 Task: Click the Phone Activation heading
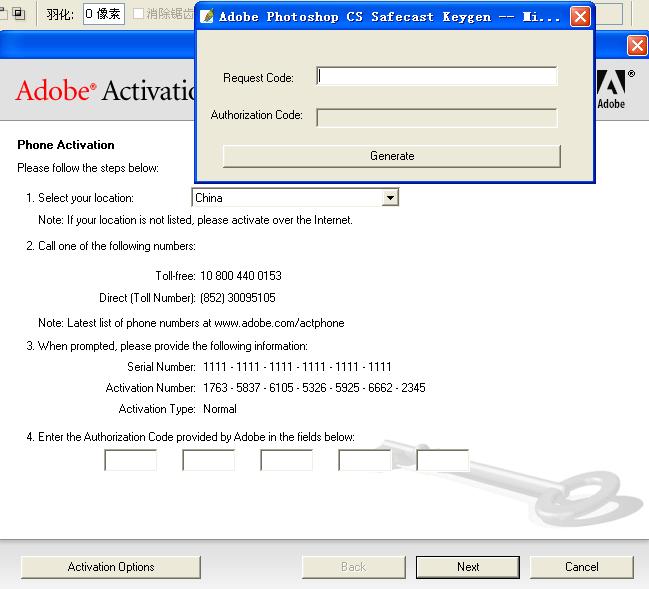pos(66,145)
